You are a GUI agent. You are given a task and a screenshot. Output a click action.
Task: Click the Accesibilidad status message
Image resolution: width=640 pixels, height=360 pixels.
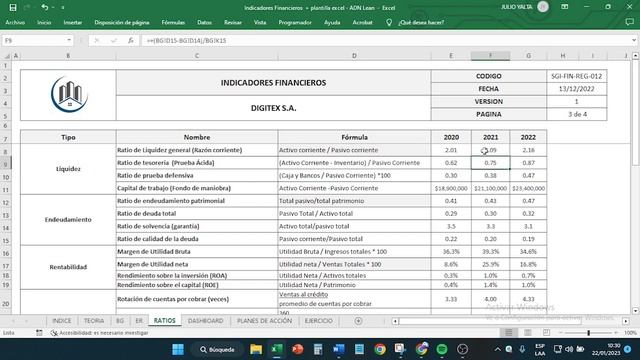pos(100,333)
